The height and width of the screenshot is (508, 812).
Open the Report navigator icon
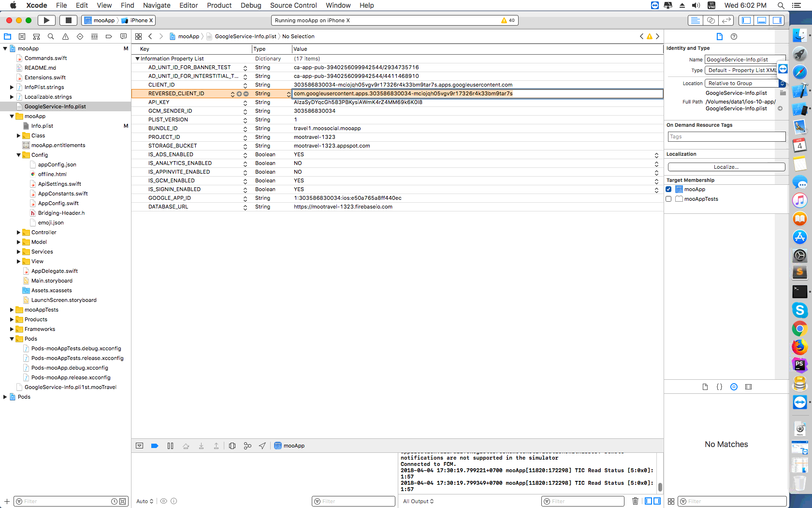coord(123,36)
